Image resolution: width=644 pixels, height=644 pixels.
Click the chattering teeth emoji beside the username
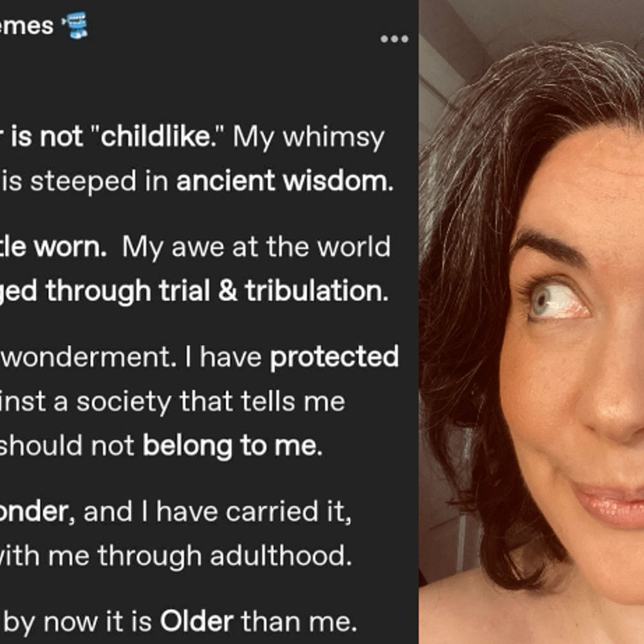pyautogui.click(x=75, y=26)
